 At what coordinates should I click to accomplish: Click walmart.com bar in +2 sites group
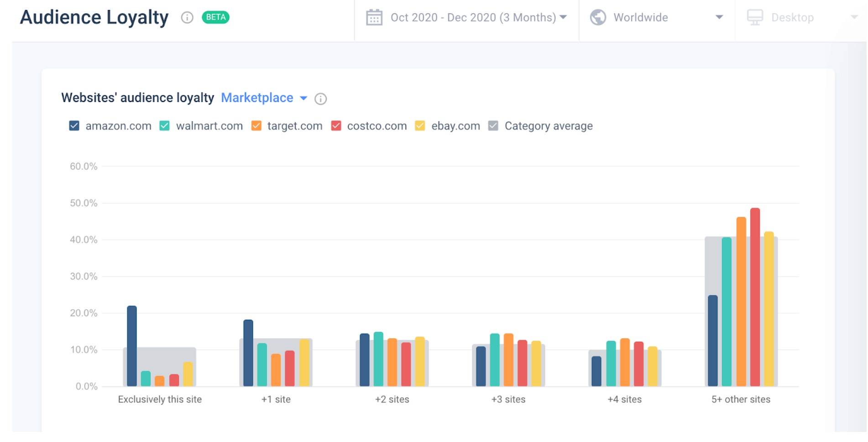378,359
